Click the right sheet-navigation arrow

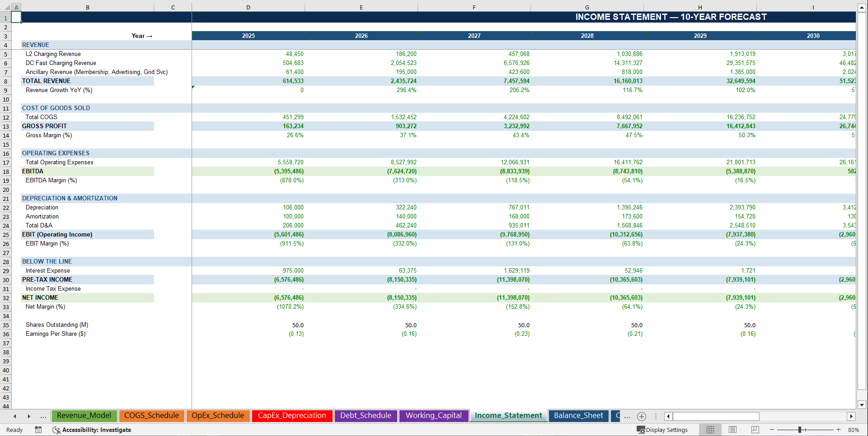click(x=29, y=416)
